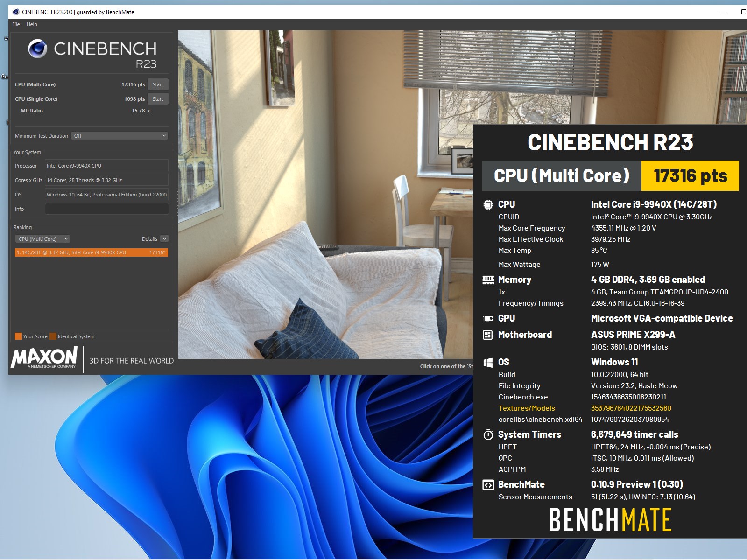The width and height of the screenshot is (747, 560).
Task: Expand the ranking Details dropdown arrow
Action: [164, 239]
